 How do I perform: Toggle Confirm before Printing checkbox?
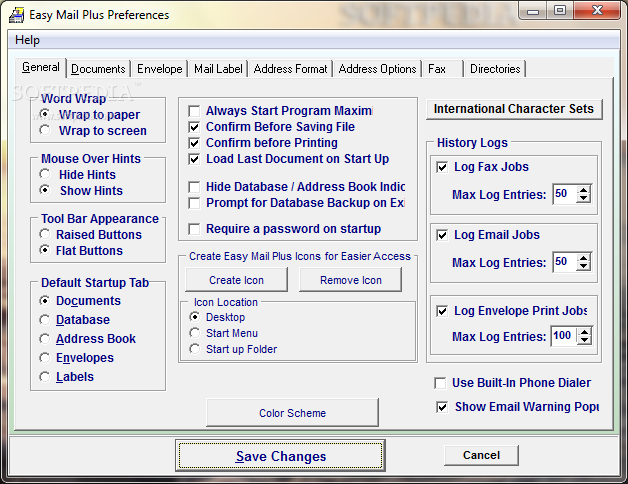194,143
